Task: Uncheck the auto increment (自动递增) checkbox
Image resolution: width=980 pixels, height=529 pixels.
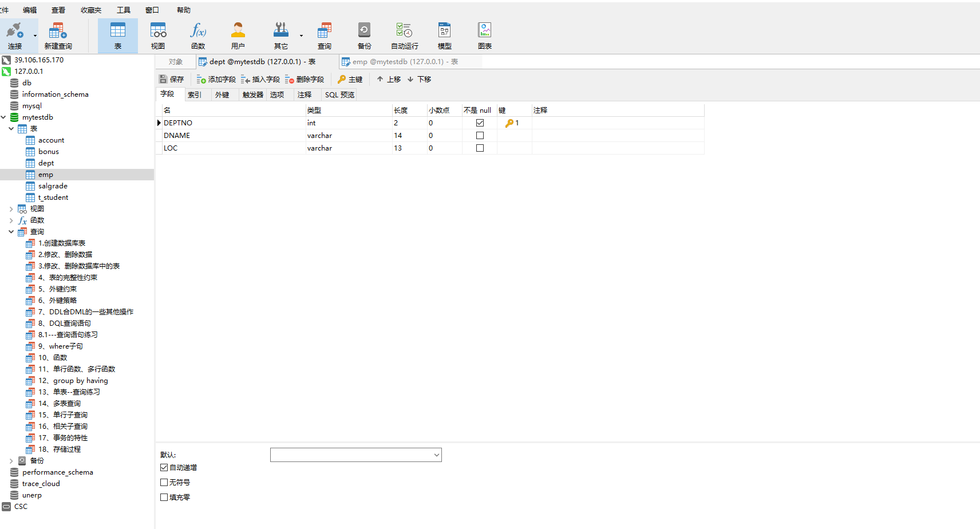Action: click(x=164, y=468)
